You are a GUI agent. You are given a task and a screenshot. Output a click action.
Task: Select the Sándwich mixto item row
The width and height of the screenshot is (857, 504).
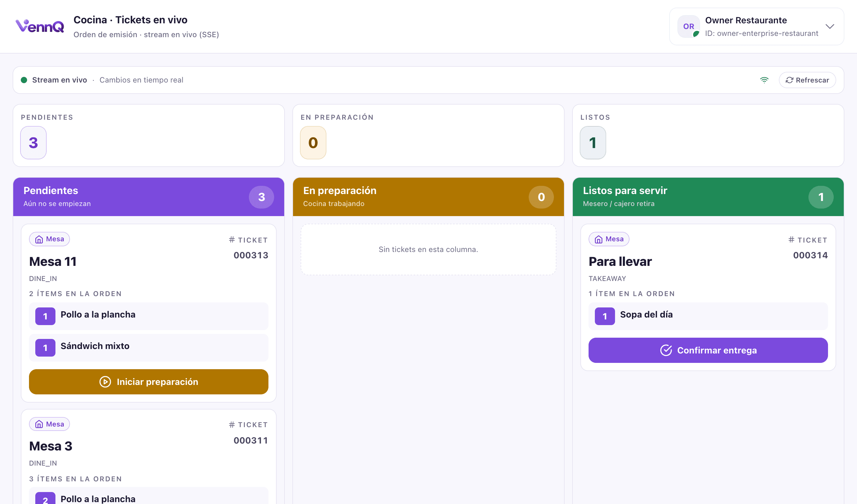(x=149, y=347)
